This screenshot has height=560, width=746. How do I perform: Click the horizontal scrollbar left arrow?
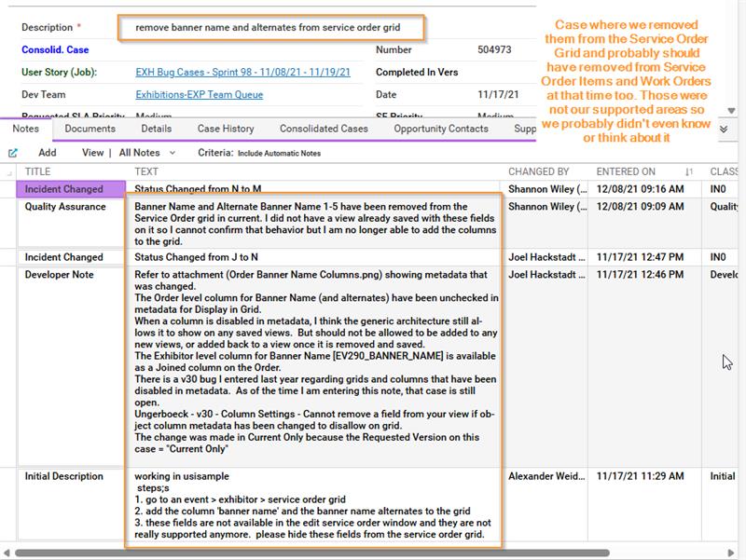click(x=7, y=553)
